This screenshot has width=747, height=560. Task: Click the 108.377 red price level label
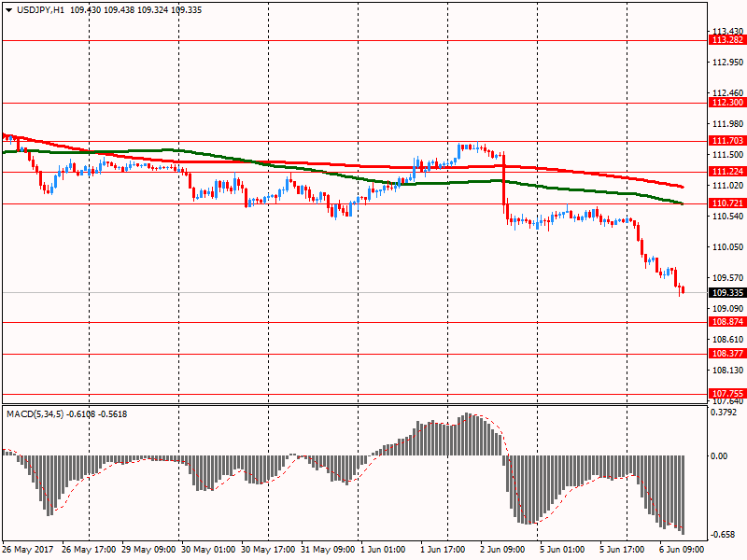pos(727,354)
